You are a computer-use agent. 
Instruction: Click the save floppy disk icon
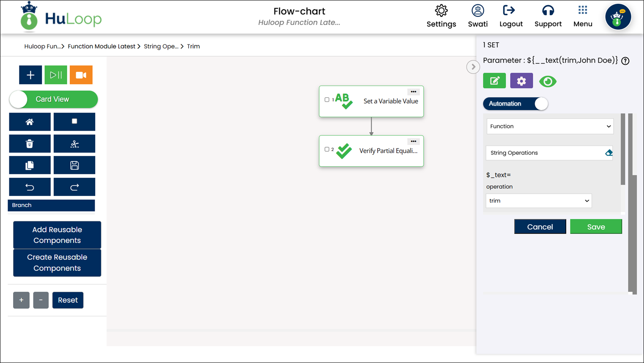pos(74,165)
